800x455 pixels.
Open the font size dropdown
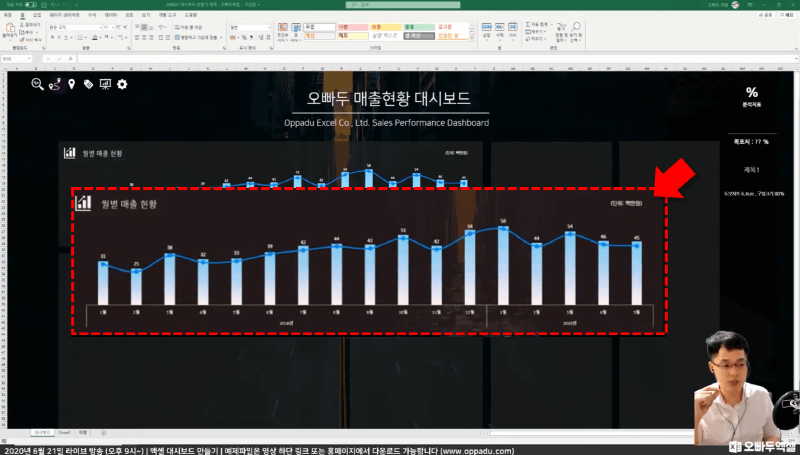pyautogui.click(x=113, y=27)
